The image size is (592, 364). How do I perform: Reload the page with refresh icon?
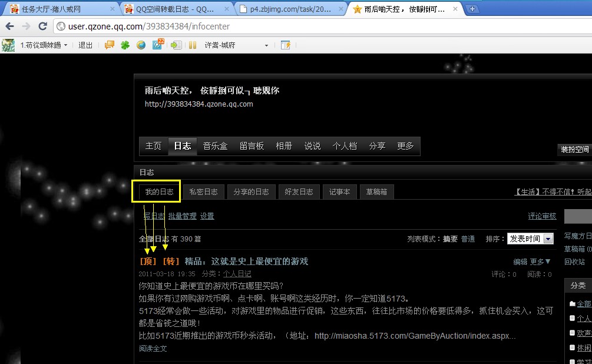[x=42, y=26]
